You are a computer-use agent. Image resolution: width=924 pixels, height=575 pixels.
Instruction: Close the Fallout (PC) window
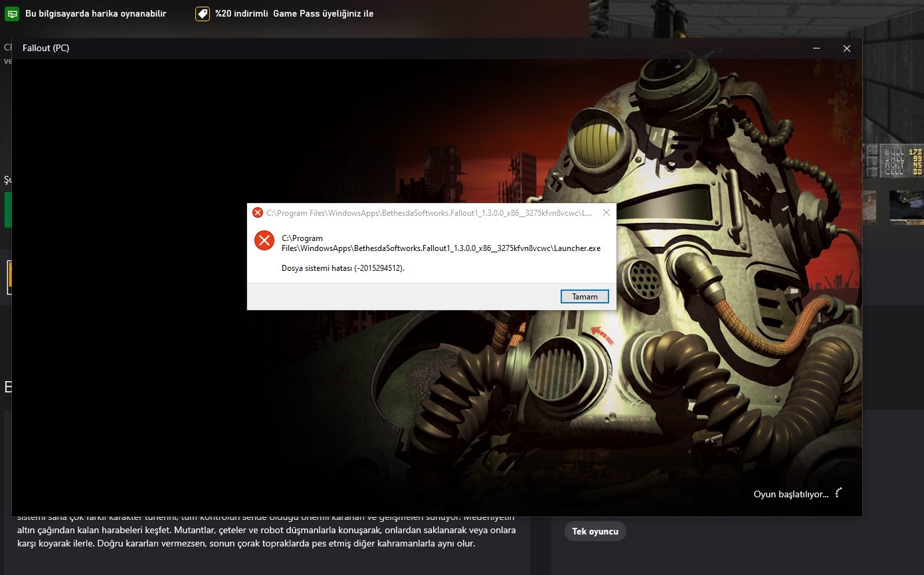(846, 48)
